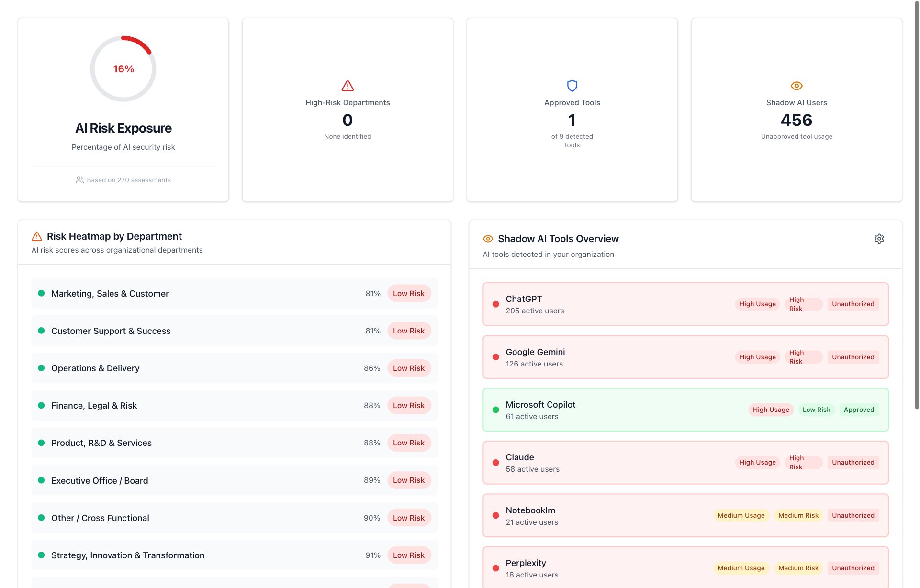Click the 16% risk exposure gauge
This screenshot has height=588, width=920.
point(123,68)
